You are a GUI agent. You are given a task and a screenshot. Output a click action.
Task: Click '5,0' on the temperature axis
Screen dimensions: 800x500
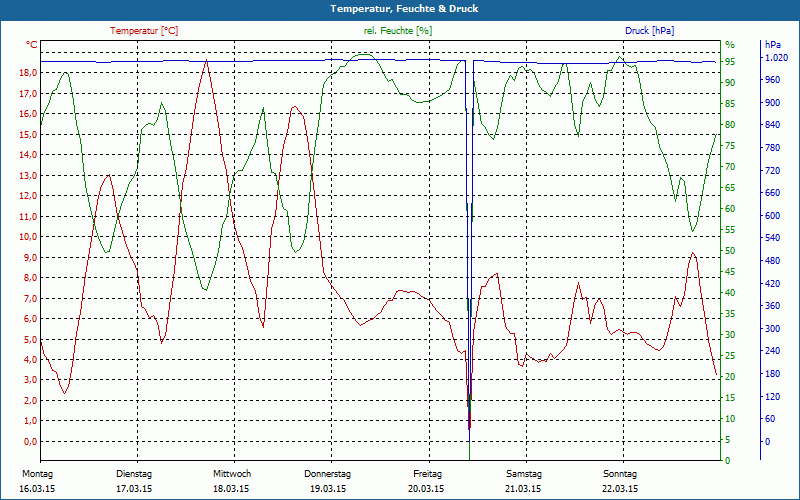tap(30, 339)
